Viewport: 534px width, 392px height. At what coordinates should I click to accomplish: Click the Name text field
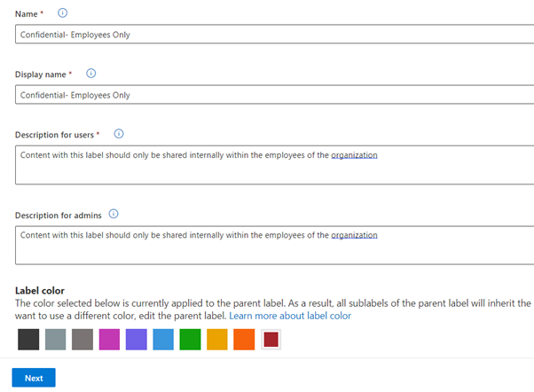266,35
